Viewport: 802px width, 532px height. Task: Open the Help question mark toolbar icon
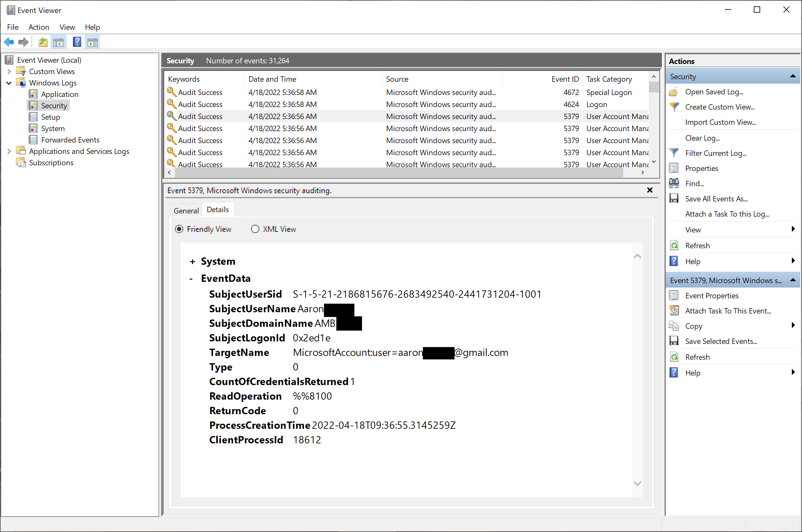77,42
